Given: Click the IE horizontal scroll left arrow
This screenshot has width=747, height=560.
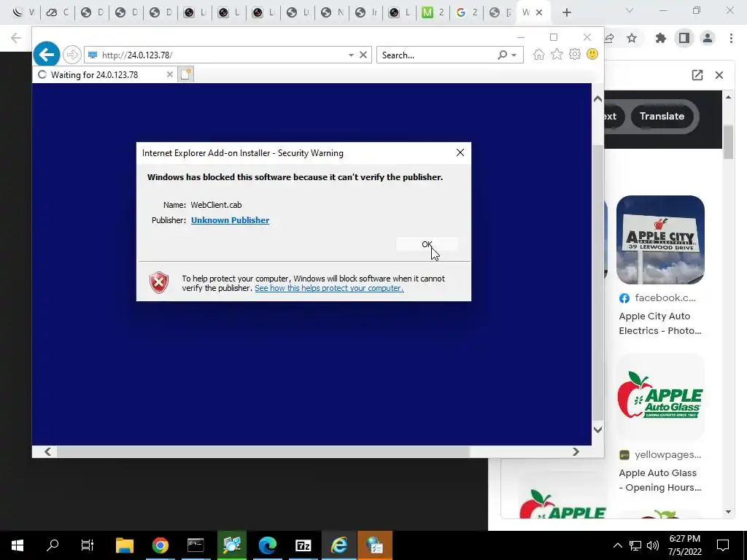Looking at the screenshot, I should (47, 451).
